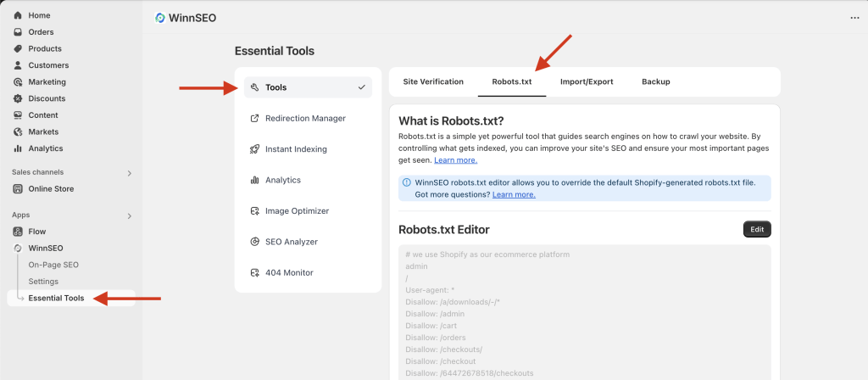The image size is (868, 380).
Task: Click the Analytics chart icon in Essential Tools
Action: coord(254,180)
